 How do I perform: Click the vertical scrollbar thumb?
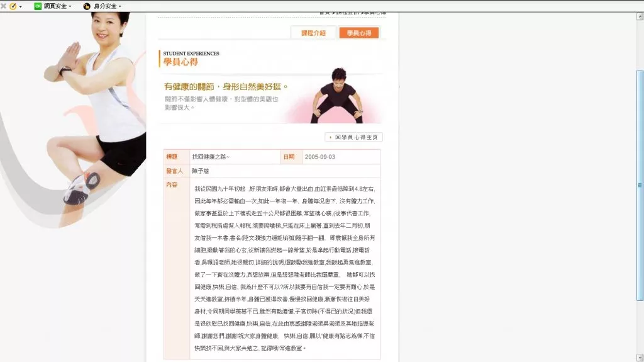[640, 185]
